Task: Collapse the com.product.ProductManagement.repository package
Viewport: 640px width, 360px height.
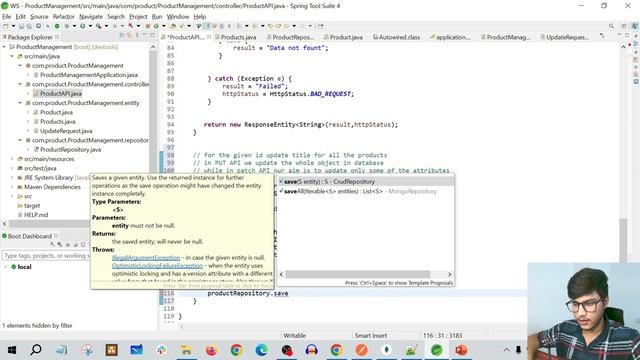Action: [x=20, y=140]
